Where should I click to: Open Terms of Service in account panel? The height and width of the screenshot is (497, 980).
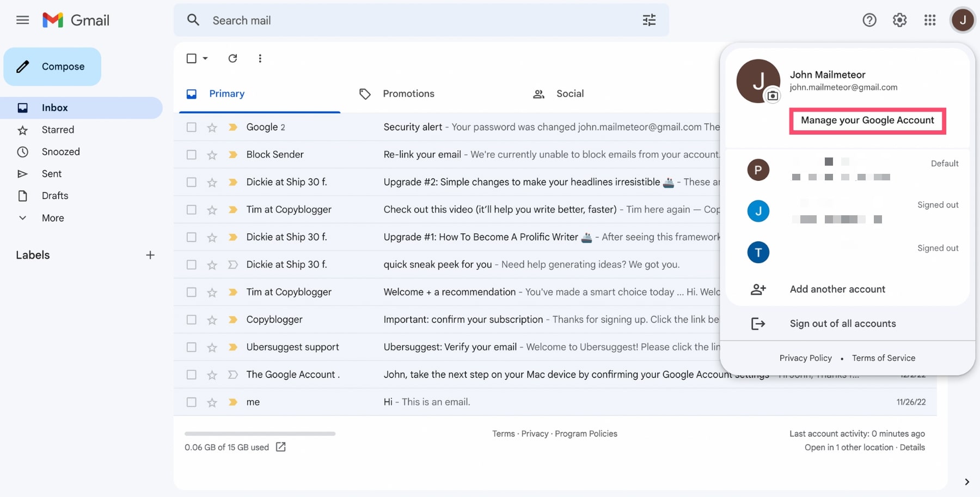click(884, 358)
